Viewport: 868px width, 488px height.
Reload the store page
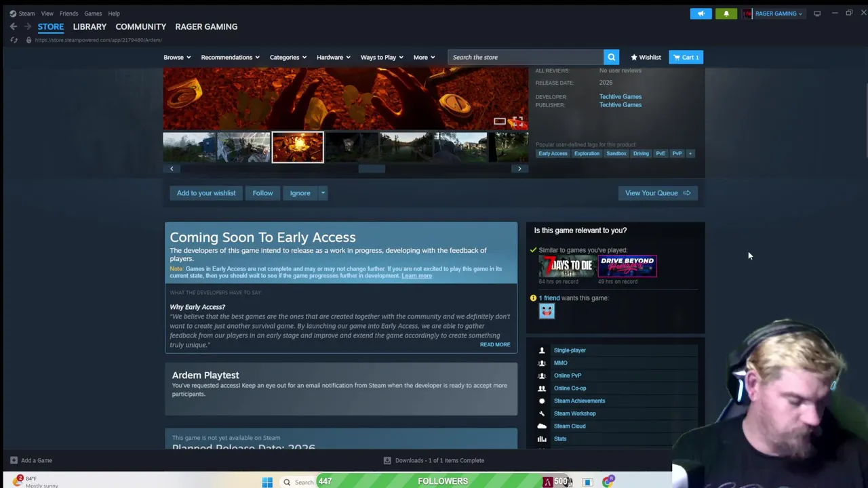click(x=14, y=40)
